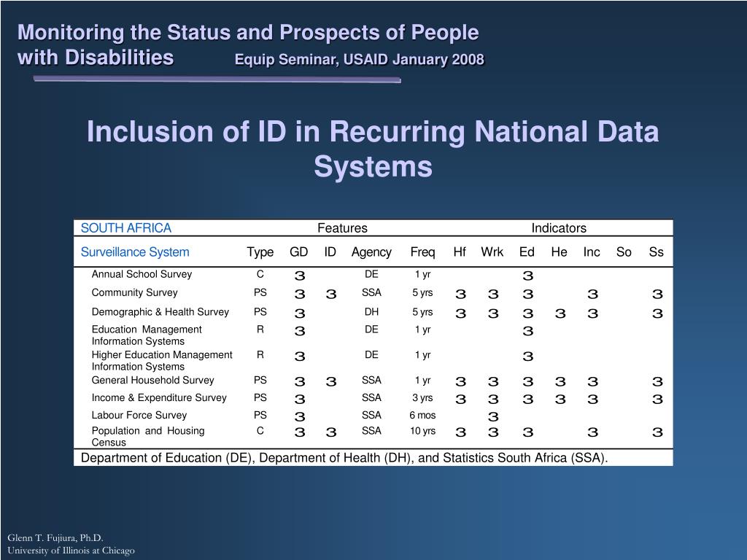The height and width of the screenshot is (560, 747).
Task: Click the header 'Monitoring the Status and Prospects of People'
Action: point(248,32)
